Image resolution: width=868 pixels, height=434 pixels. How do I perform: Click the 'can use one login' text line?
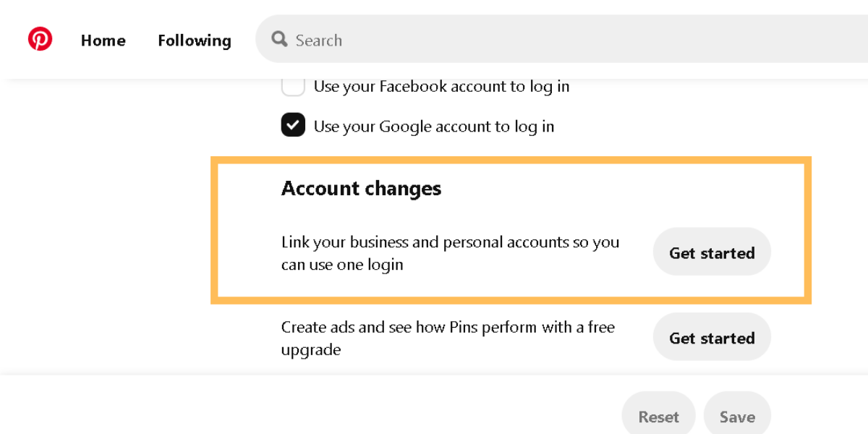coord(342,265)
